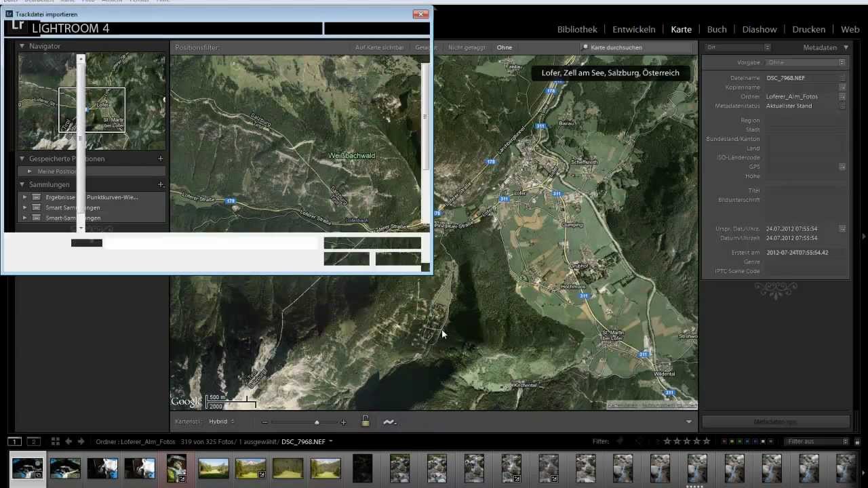Click the icon beside Ordner Loferer_Alm_Fotos

pyautogui.click(x=842, y=97)
